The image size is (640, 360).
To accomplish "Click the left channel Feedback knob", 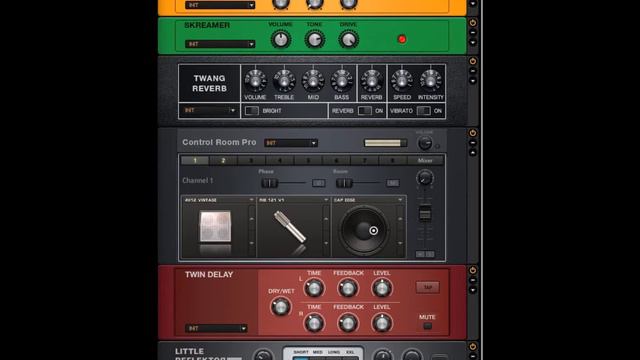I will coord(348,288).
